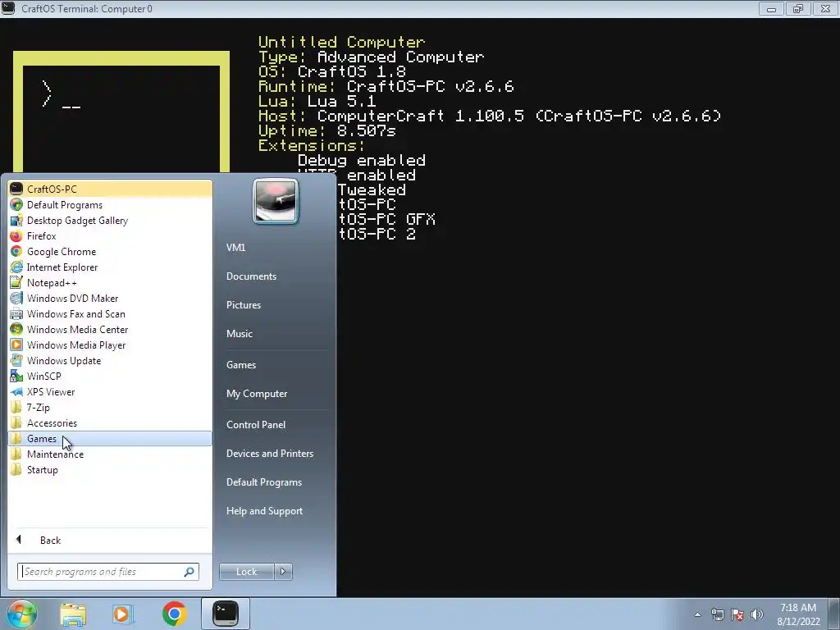The image size is (840, 630).
Task: Click the CraftOS Terminal title bar icon
Action: 8,8
